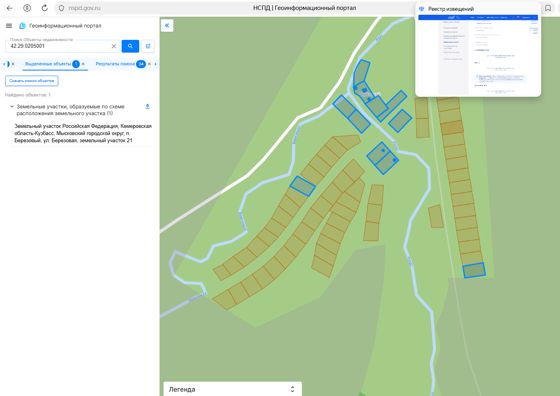This screenshot has height=396, width=560.
Task: Open the advanced search icon beside the magnifier
Action: coord(148,46)
